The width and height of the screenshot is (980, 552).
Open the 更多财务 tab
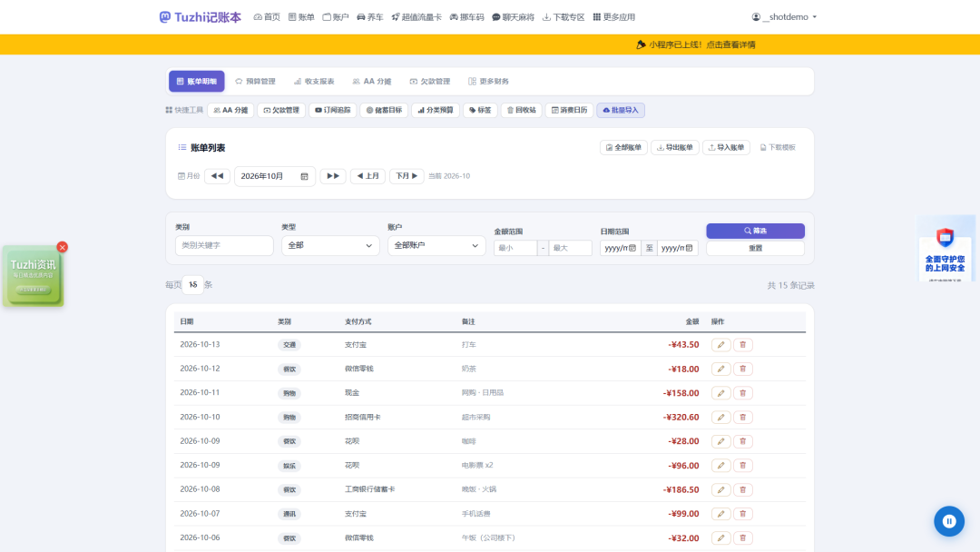[x=489, y=82]
